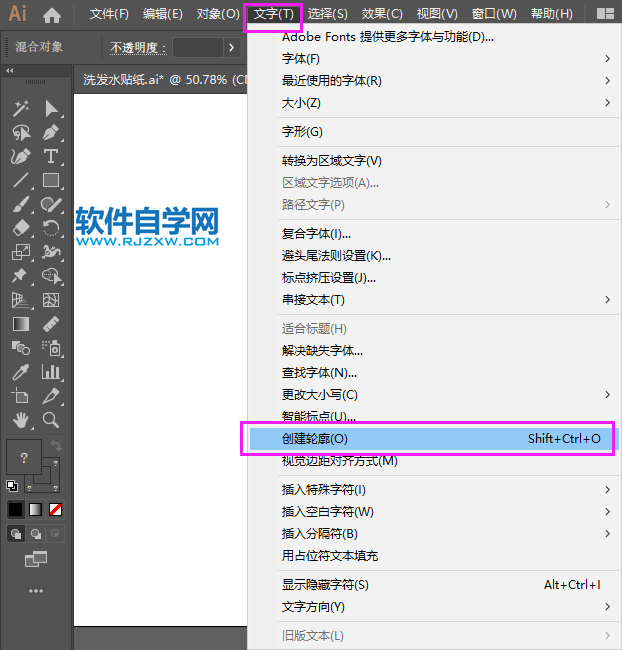This screenshot has width=622, height=650.
Task: Select the Pen tool
Action: [51, 133]
